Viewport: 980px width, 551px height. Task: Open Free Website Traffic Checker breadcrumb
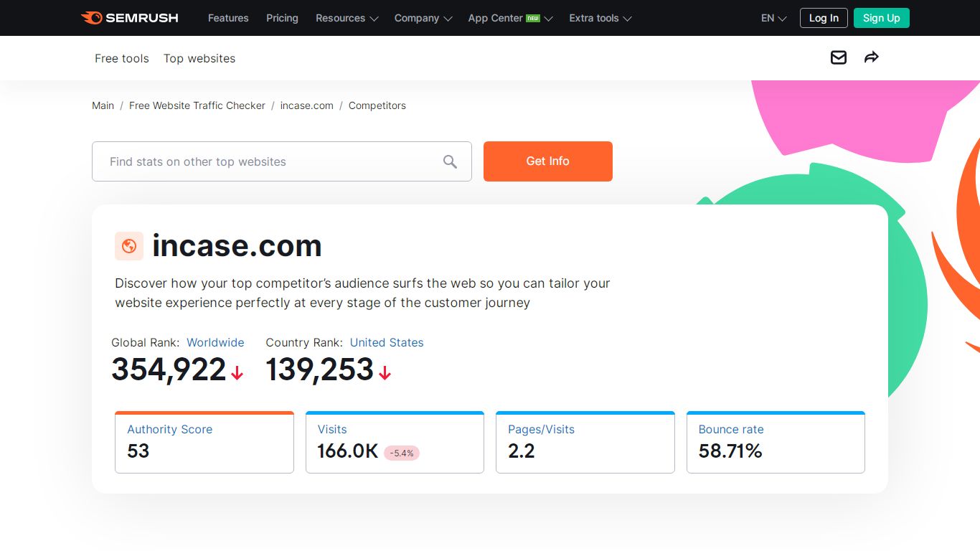click(197, 105)
